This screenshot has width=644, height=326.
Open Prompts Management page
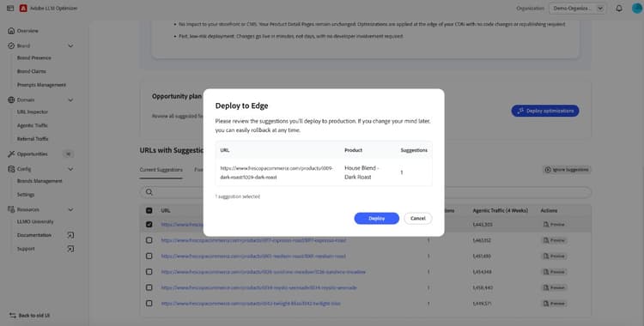click(41, 85)
